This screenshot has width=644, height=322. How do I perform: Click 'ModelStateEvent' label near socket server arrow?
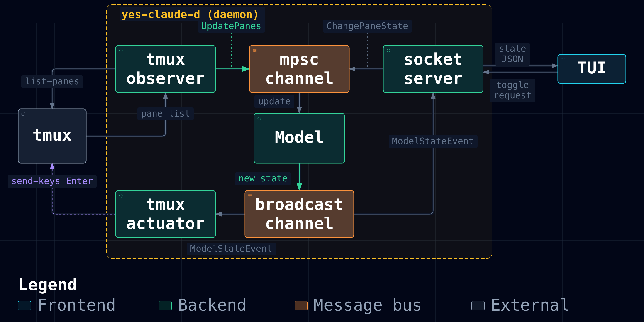433,141
